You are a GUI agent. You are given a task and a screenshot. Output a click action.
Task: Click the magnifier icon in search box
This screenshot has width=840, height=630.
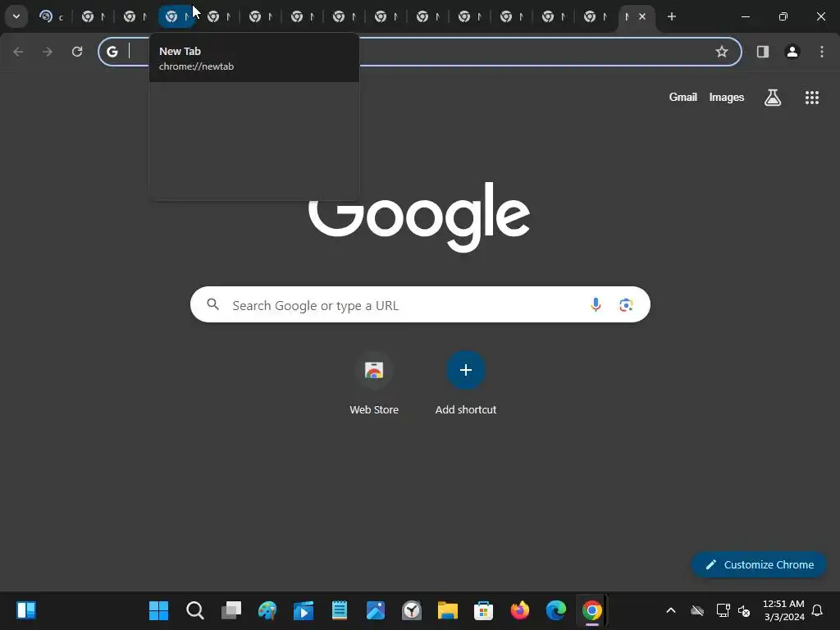point(213,305)
